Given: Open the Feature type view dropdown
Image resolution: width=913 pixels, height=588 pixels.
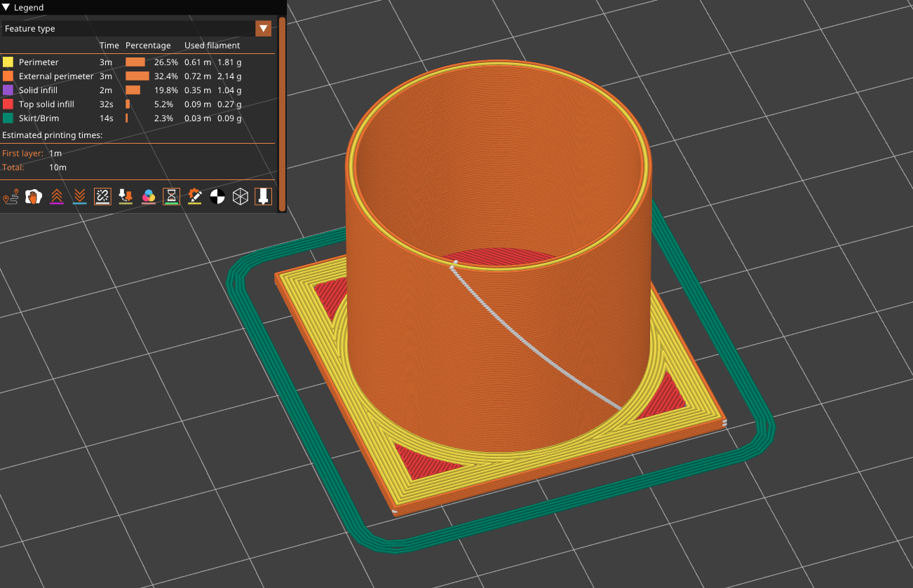Looking at the screenshot, I should [137, 29].
